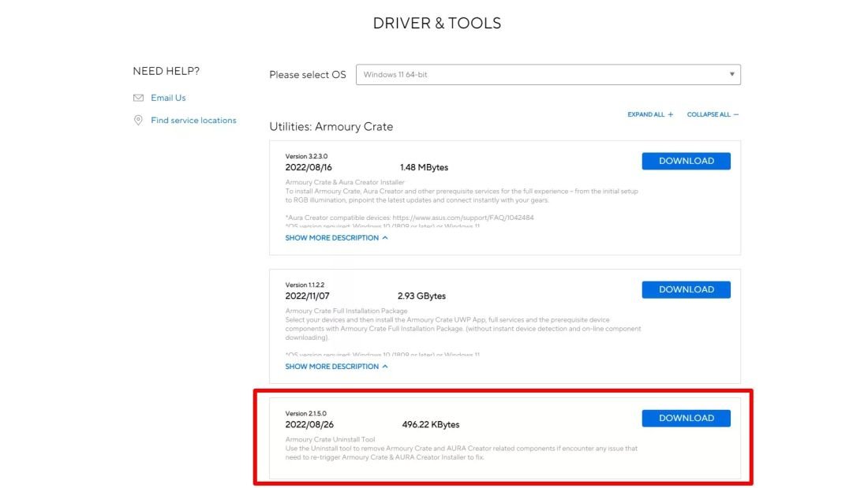Download the Armoury Crate Uninstall Tool

click(x=686, y=419)
